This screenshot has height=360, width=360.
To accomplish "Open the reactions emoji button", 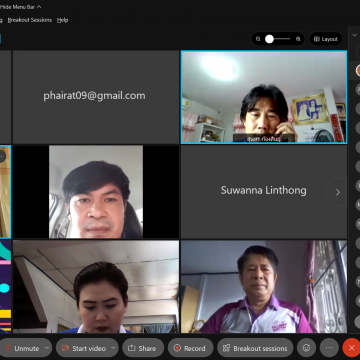I will tap(306, 348).
